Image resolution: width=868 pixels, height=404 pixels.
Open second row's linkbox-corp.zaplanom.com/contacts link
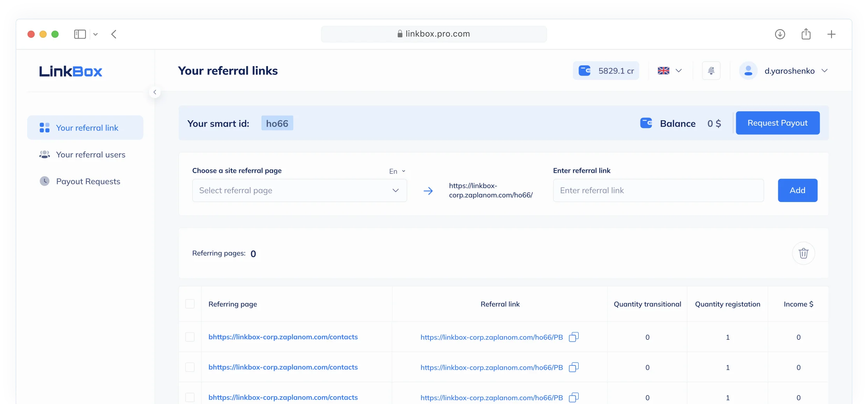tap(283, 367)
